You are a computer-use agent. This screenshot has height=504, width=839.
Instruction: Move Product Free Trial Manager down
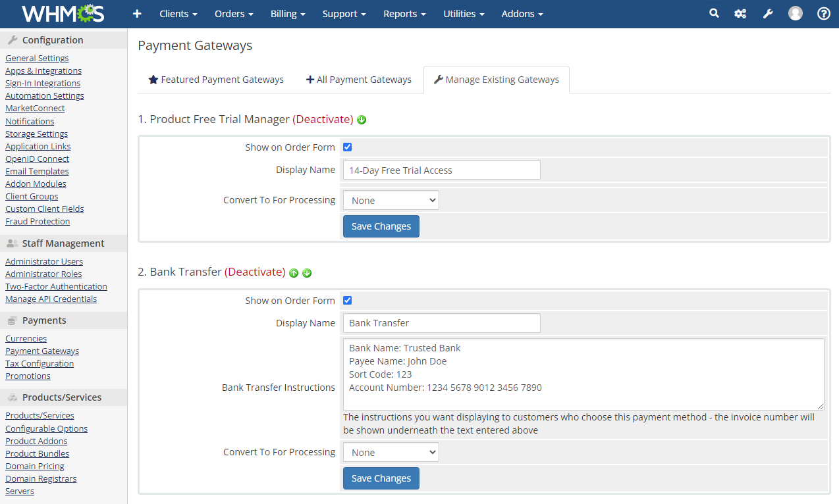coord(362,120)
